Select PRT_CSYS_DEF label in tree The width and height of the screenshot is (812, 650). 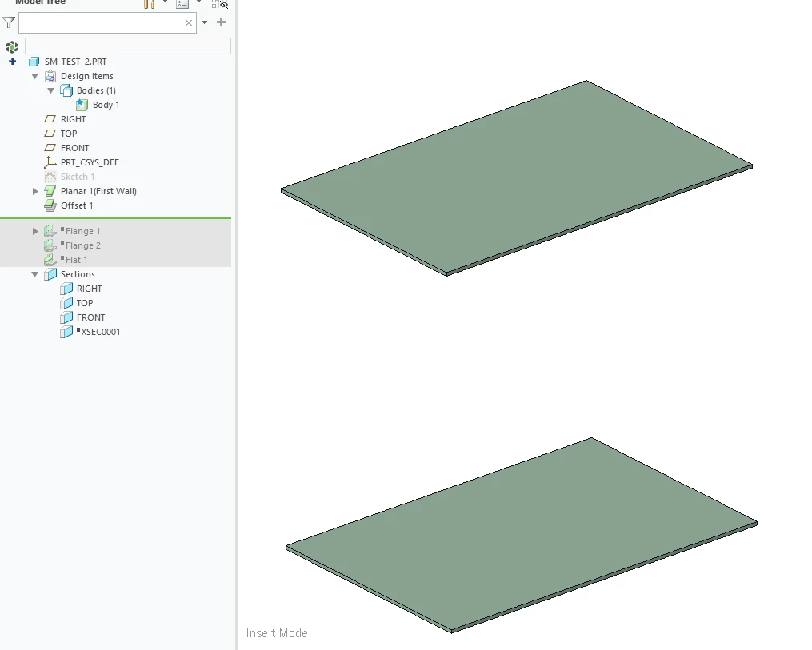coord(90,162)
